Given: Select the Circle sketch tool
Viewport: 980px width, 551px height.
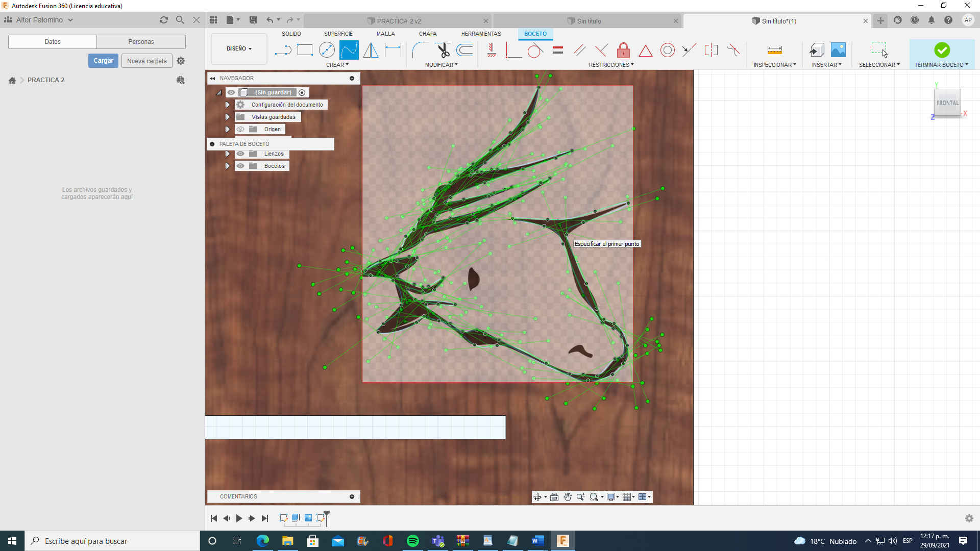Looking at the screenshot, I should (x=327, y=50).
